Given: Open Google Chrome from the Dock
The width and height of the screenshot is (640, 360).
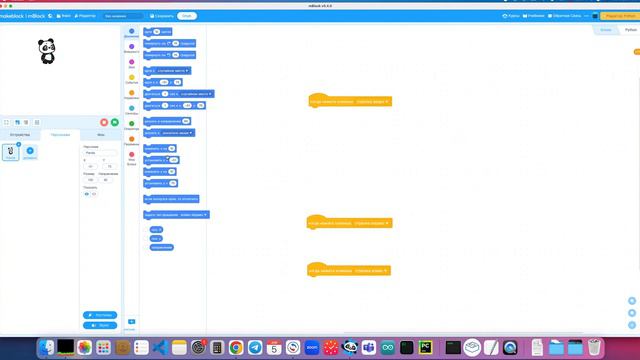Looking at the screenshot, I should (x=236, y=348).
